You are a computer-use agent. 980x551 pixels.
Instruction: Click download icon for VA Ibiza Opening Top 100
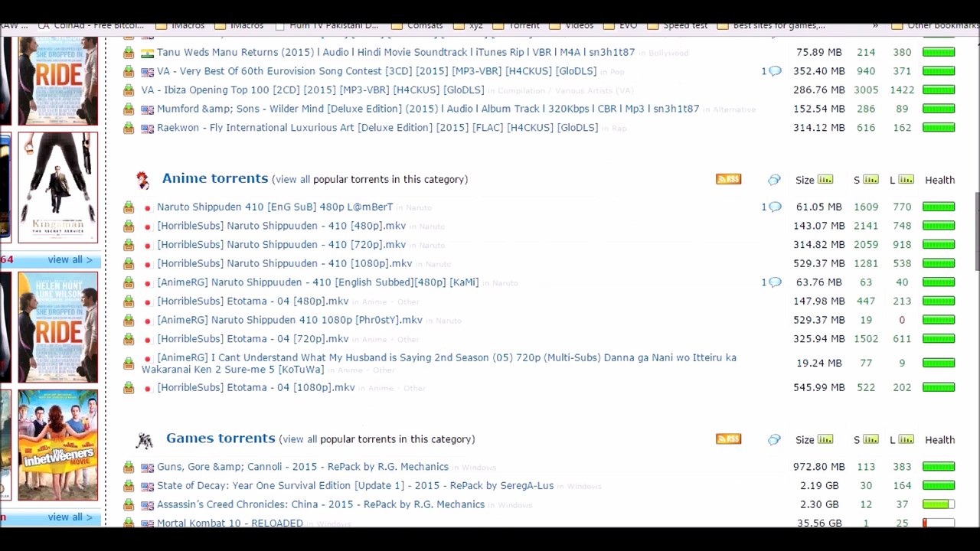pyautogui.click(x=129, y=90)
